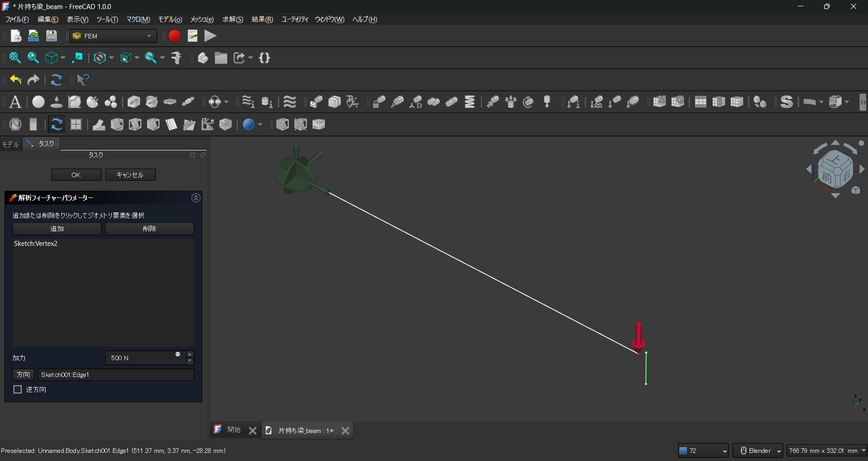Screen dimensions: 868x461
Task: Add a spring constraint with the coil icon
Action: coord(470,102)
